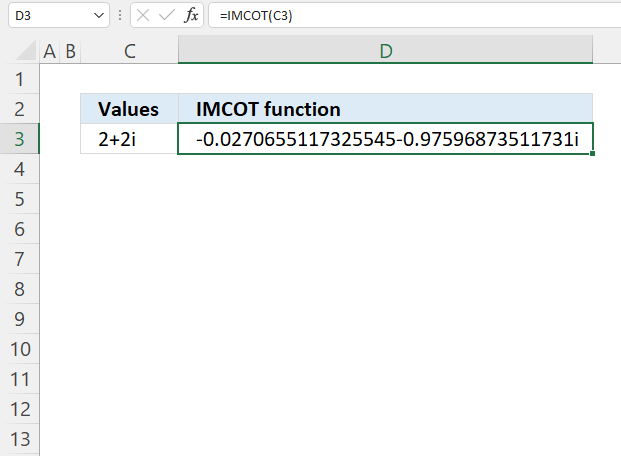Image resolution: width=621 pixels, height=456 pixels.
Task: Open the Name Box dropdown arrow
Action: tap(98, 17)
